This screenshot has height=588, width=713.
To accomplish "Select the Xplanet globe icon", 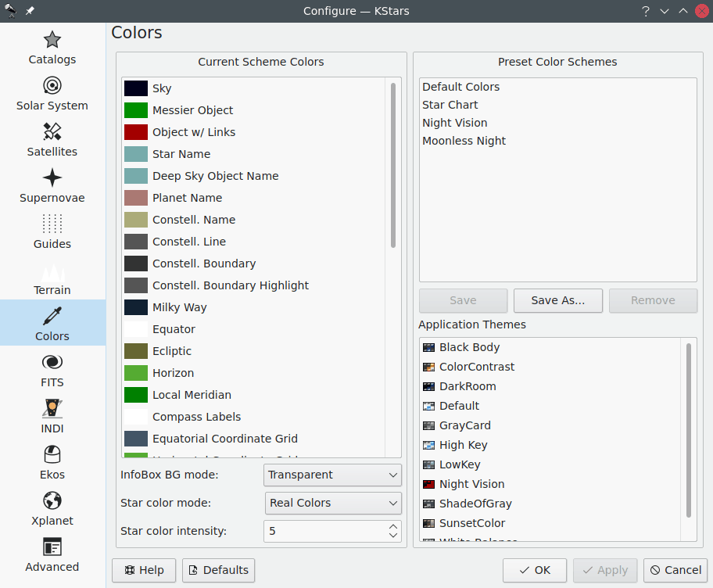I will point(52,500).
